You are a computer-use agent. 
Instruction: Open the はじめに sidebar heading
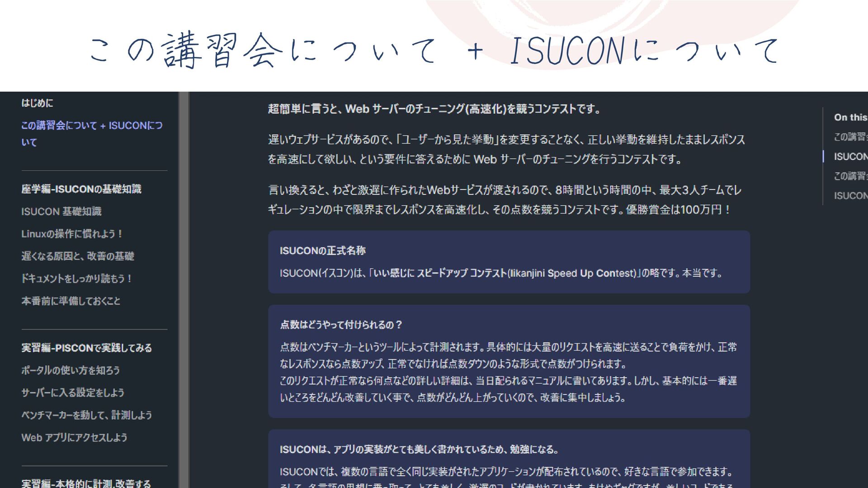point(37,103)
